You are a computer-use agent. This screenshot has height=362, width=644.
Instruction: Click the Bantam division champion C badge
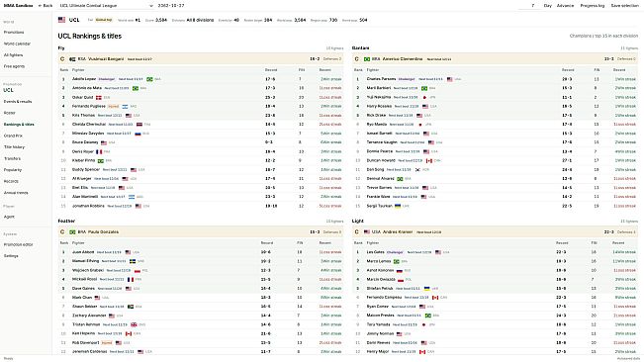coord(356,59)
